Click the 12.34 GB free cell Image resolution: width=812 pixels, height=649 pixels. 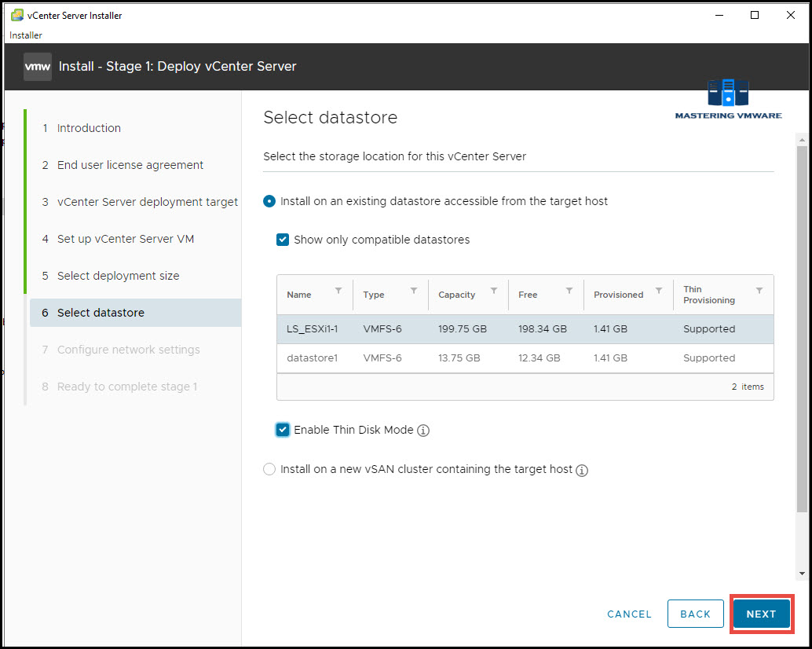pos(539,358)
